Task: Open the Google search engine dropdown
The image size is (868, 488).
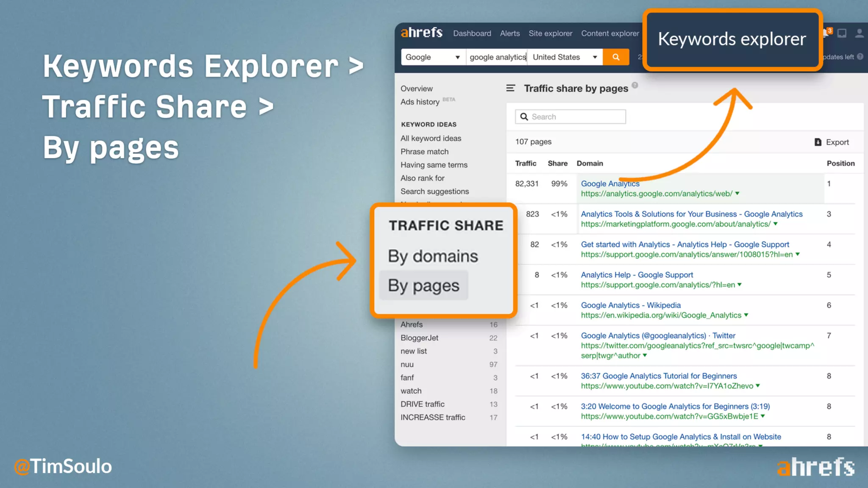Action: tap(433, 57)
